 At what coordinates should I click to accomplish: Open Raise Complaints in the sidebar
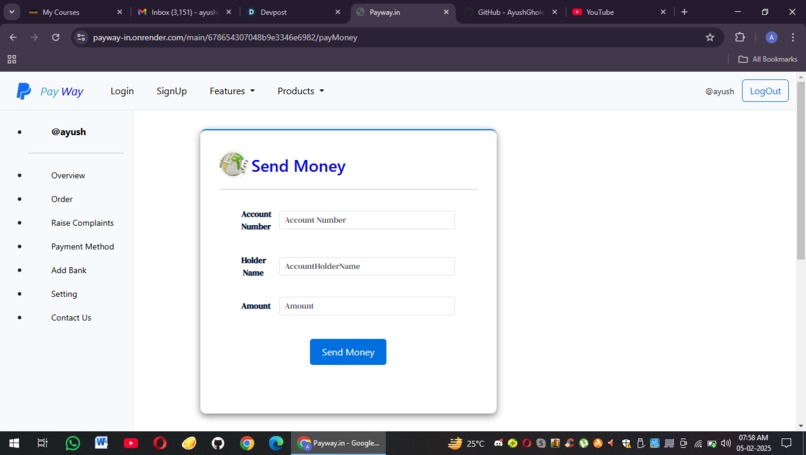[82, 223]
